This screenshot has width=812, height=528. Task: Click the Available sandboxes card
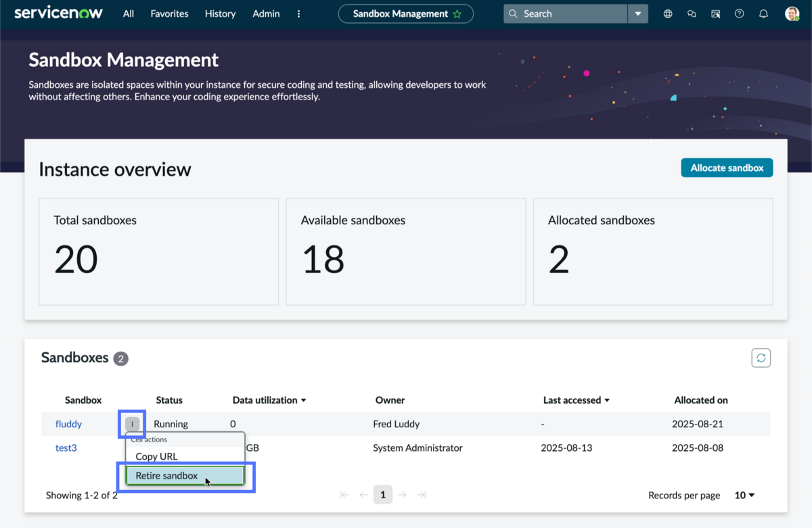coord(406,251)
